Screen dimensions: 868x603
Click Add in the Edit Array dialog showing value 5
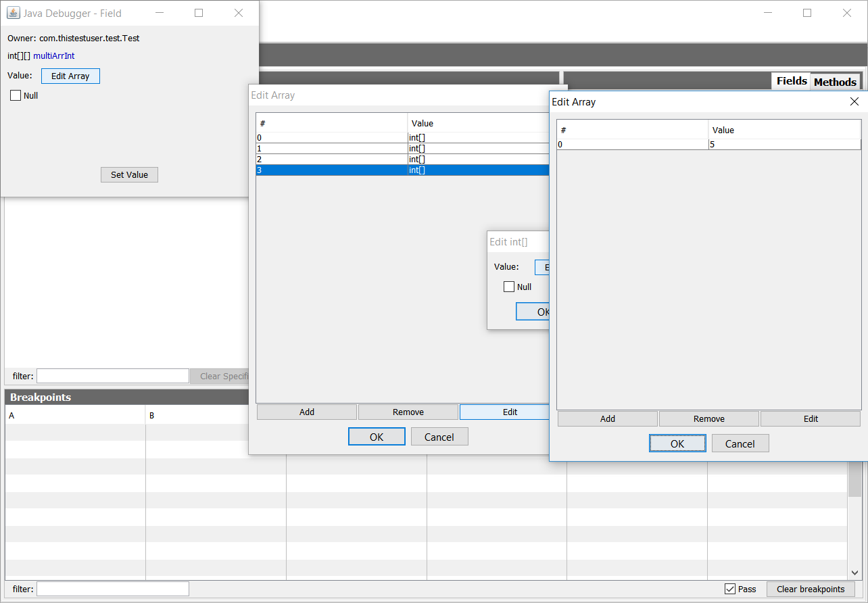coord(607,418)
